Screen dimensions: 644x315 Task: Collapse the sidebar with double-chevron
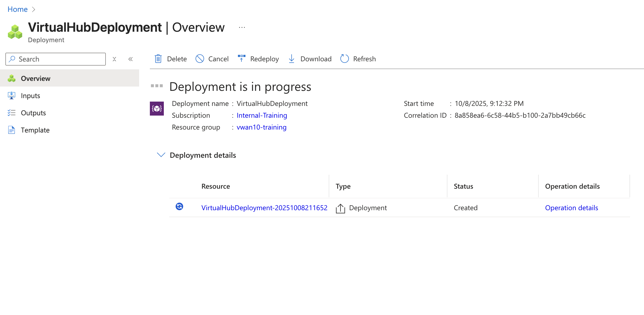coord(131,59)
